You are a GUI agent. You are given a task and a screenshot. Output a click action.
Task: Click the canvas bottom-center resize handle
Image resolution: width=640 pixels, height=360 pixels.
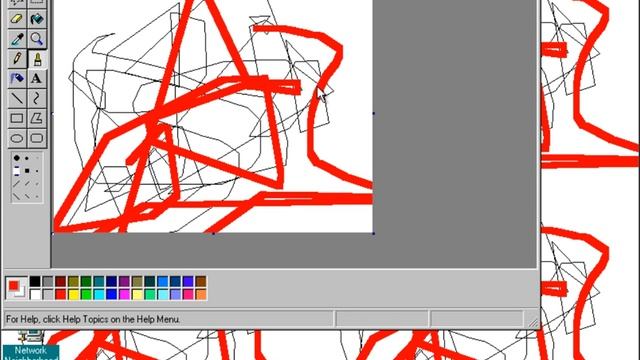213,233
